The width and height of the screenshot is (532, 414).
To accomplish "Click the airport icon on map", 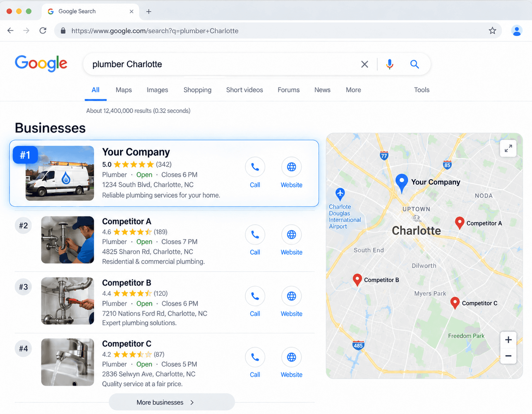I will point(340,194).
